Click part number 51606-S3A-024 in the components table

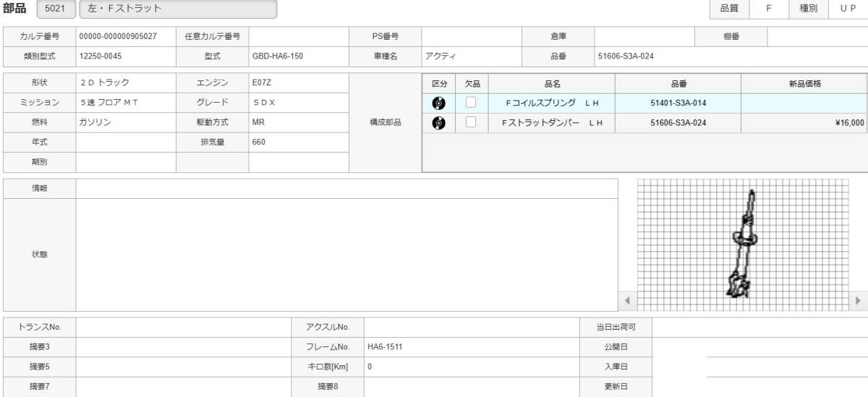[678, 122]
